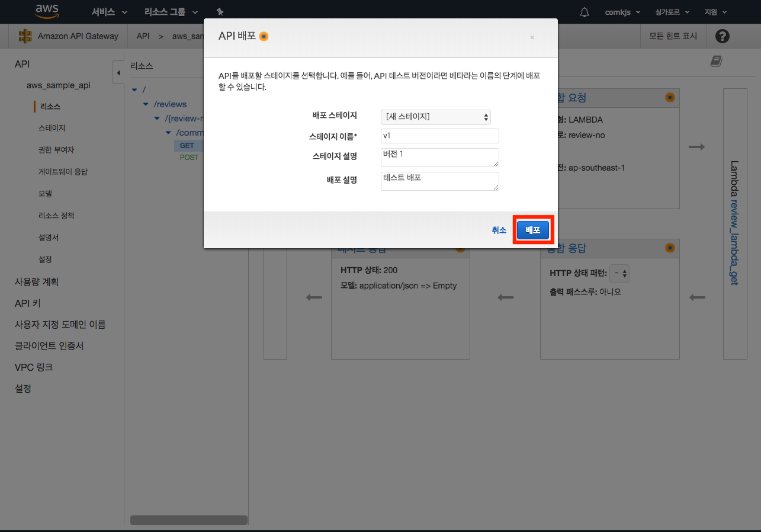The image size is (761, 532).
Task: Collapse the /reviews resource tree node
Action: (x=146, y=104)
